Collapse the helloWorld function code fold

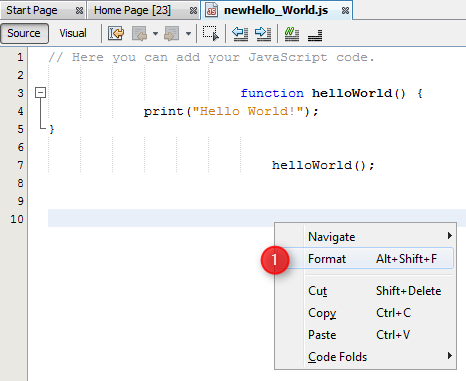(x=41, y=93)
